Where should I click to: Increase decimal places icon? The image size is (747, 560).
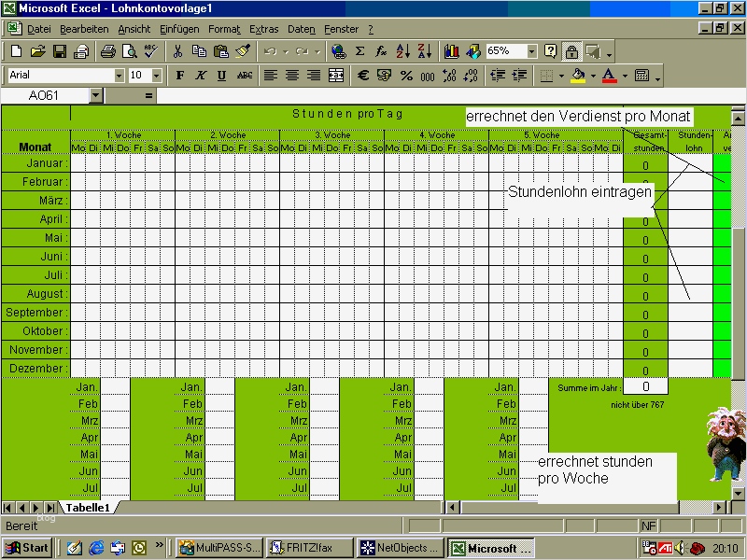click(449, 76)
